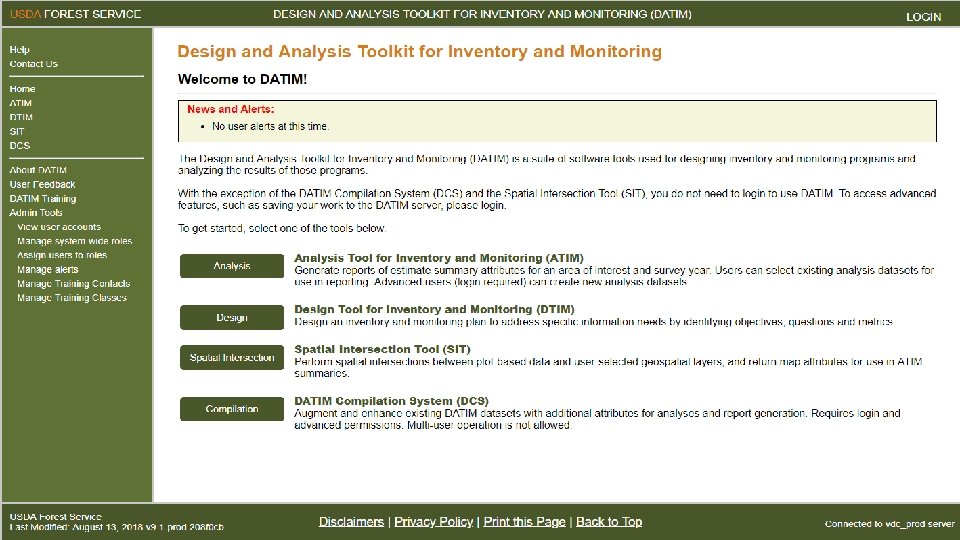Select DTIM in sidebar menu
Viewport: 960px width, 540px height.
(21, 117)
